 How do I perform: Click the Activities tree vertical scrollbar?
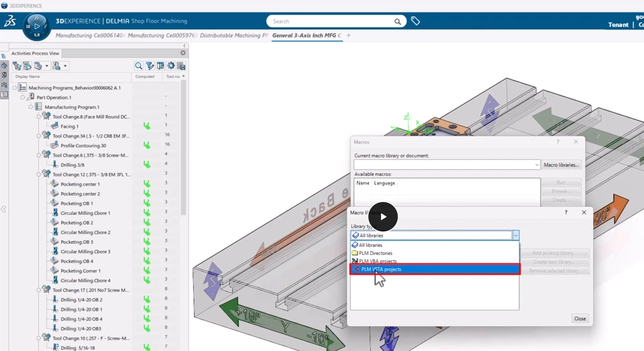click(184, 148)
